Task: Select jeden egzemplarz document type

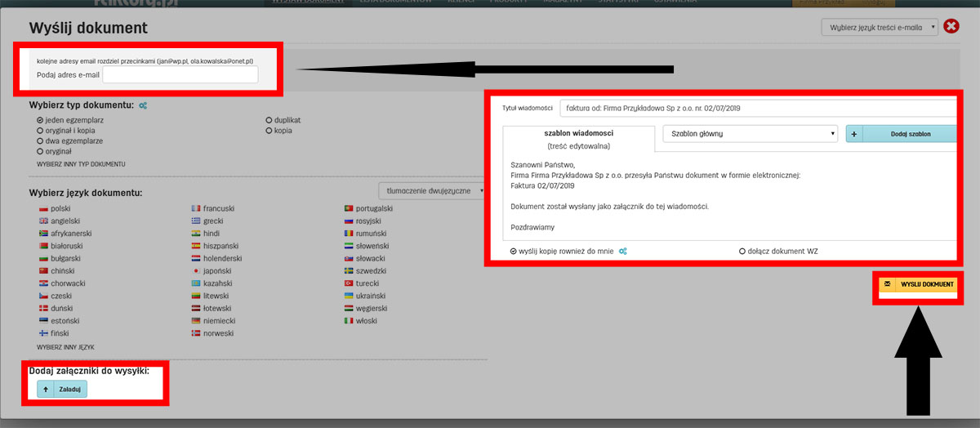Action: click(x=40, y=119)
